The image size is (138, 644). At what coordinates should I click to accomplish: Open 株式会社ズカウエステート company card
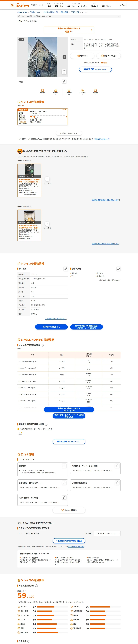point(29,225)
